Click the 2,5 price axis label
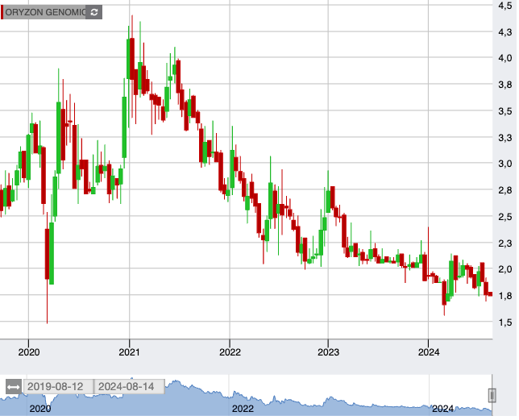This screenshot has height=420, width=519. click(505, 217)
